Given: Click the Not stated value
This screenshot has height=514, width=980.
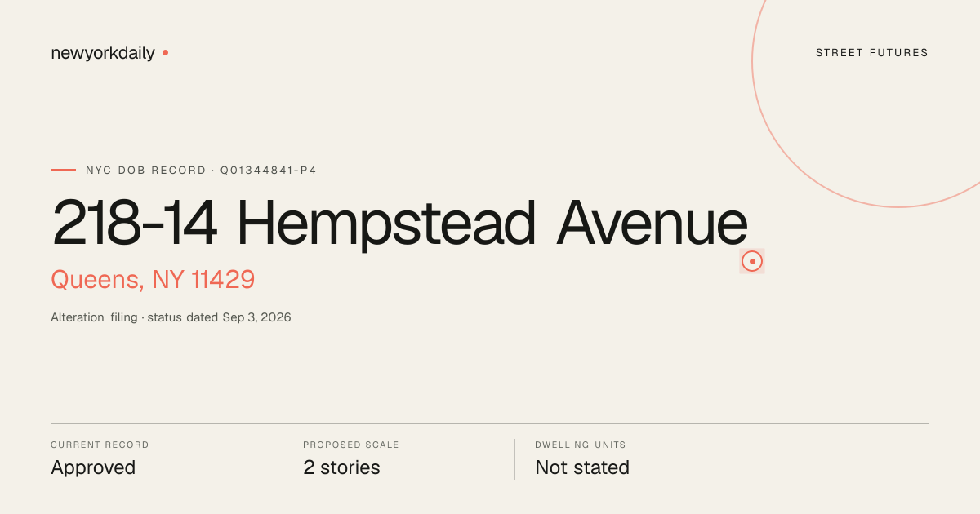Looking at the screenshot, I should tap(582, 467).
